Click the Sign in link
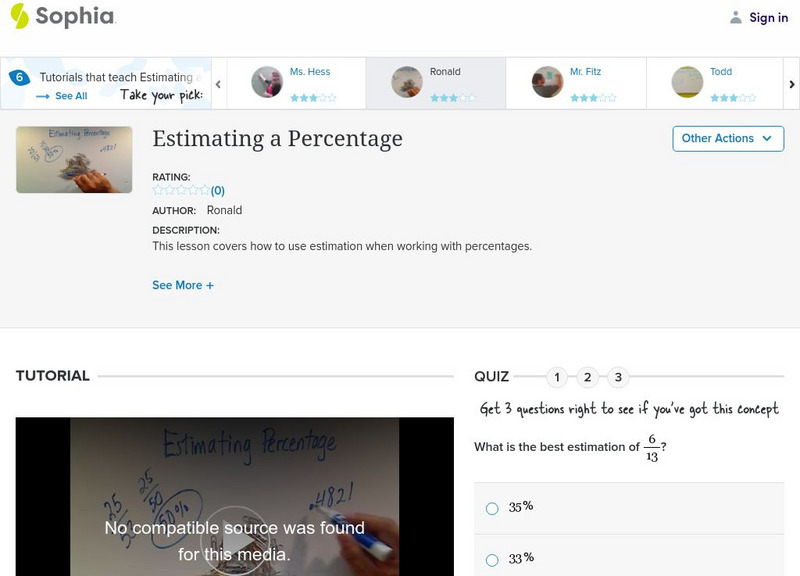This screenshot has width=800, height=576. 768,17
